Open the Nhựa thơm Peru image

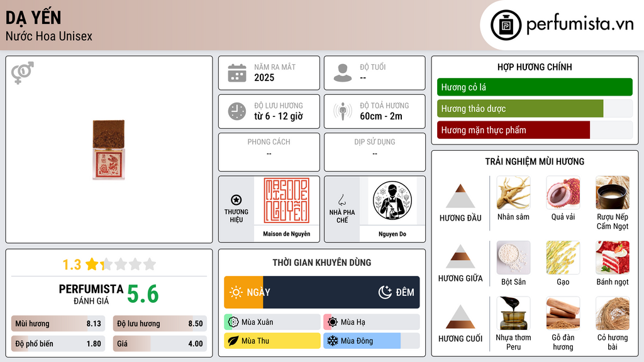pyautogui.click(x=513, y=314)
